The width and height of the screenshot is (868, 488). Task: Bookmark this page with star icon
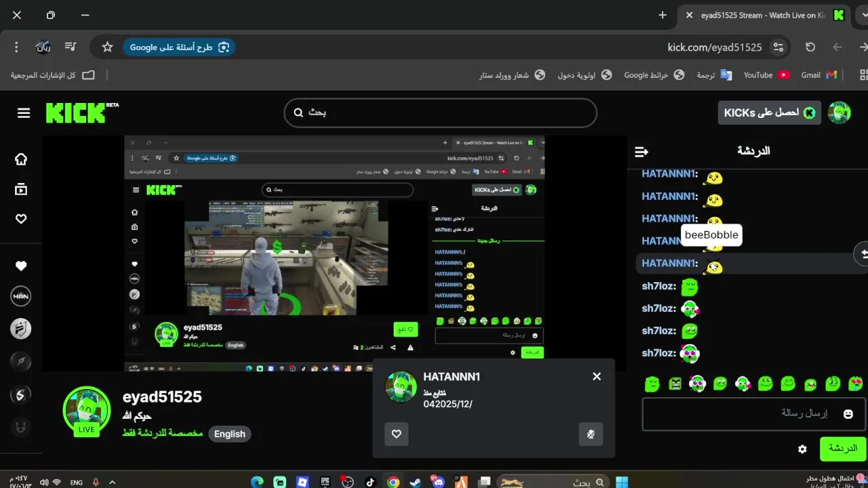point(107,47)
